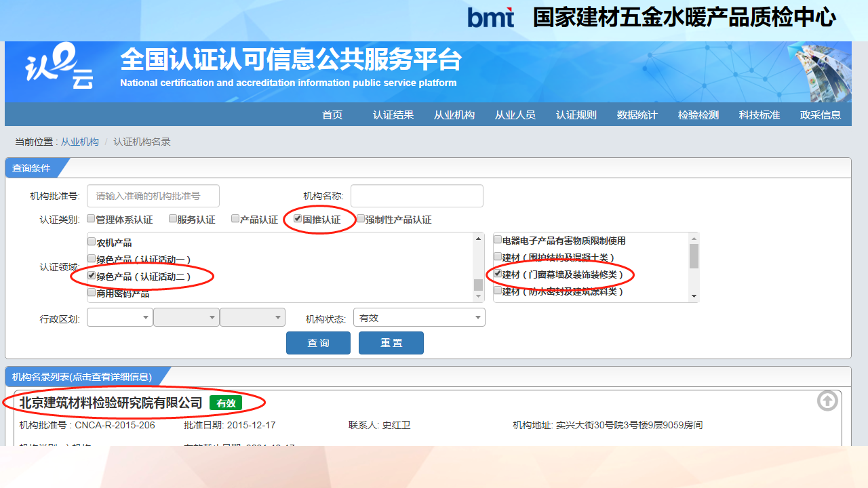Check 绿色产品（认证活动一）checkbox
The width and height of the screenshot is (868, 488).
click(92, 258)
